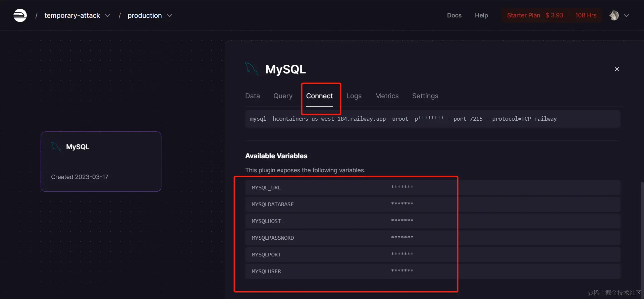This screenshot has height=299, width=644.
Task: Close the MySQL panel with X
Action: tap(616, 69)
